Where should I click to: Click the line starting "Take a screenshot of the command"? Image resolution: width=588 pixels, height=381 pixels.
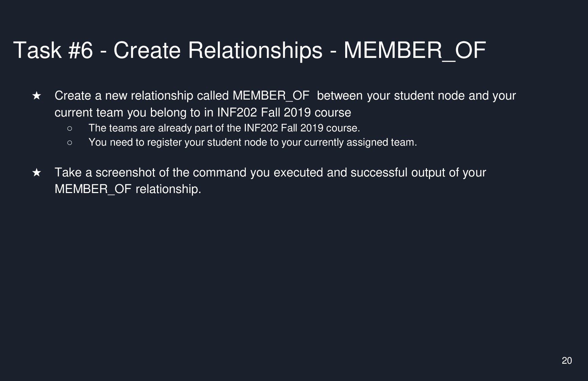coord(270,172)
